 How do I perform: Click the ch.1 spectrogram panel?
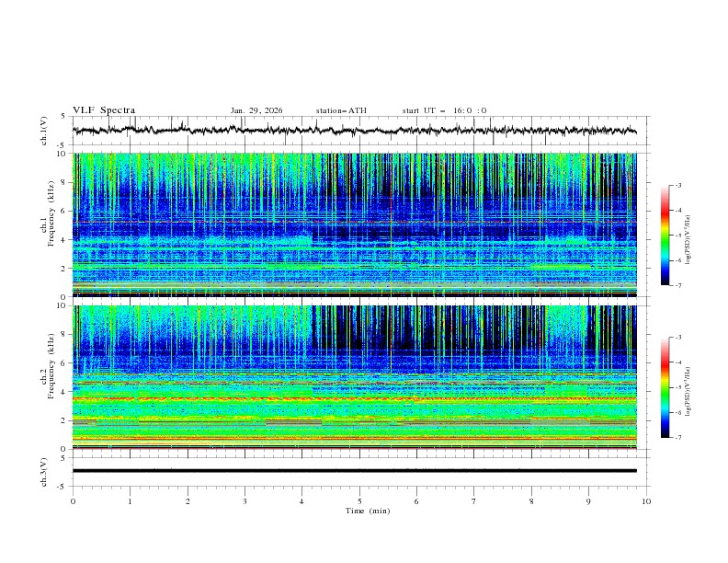click(x=355, y=224)
